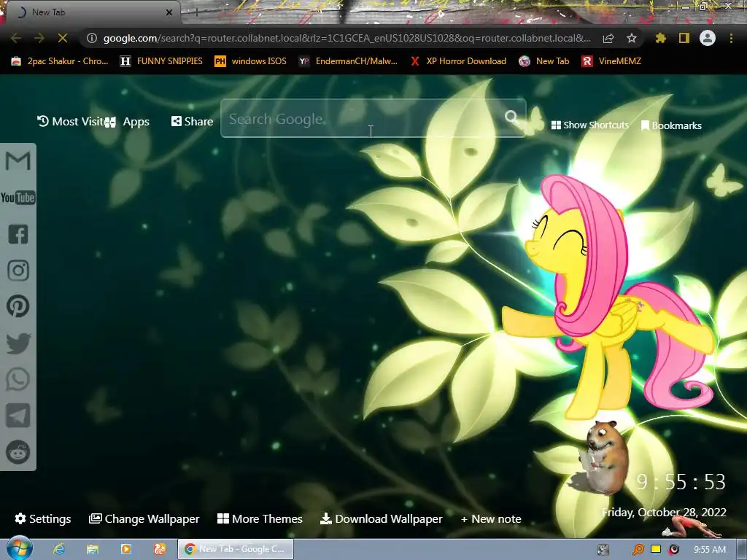
Task: Open Windows Explorer from the taskbar
Action: pyautogui.click(x=93, y=549)
